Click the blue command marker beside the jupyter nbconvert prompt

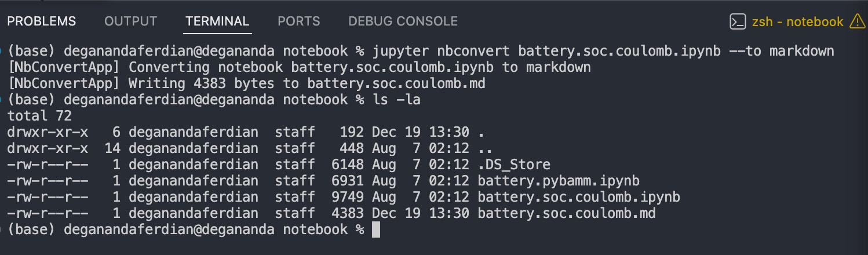[x=2, y=51]
